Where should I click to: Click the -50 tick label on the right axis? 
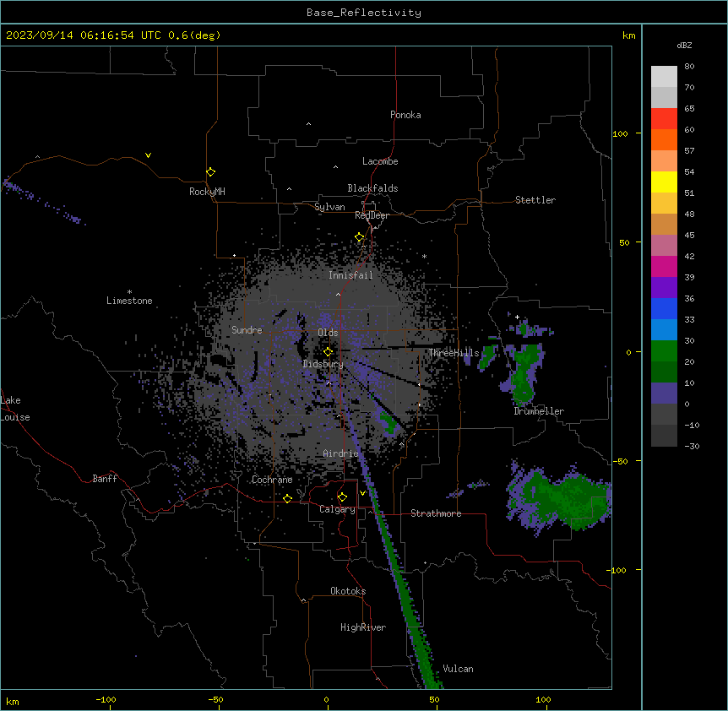[620, 461]
